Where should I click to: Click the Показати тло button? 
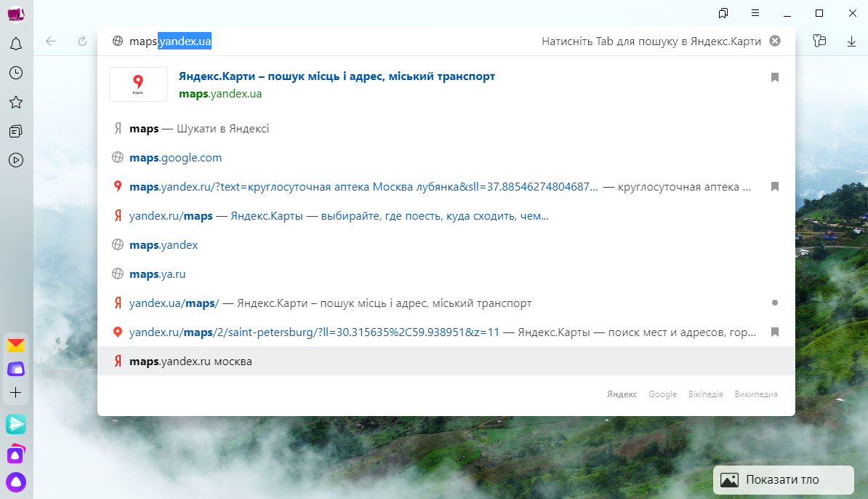click(x=783, y=479)
